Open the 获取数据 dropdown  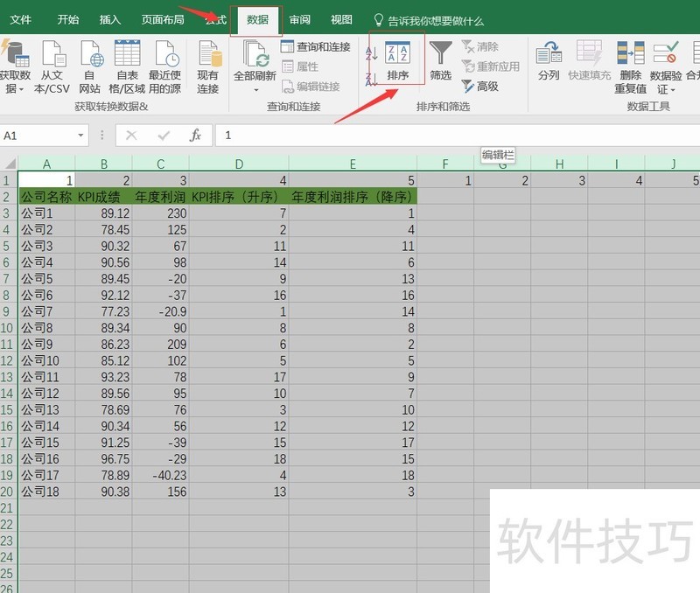coord(14,67)
